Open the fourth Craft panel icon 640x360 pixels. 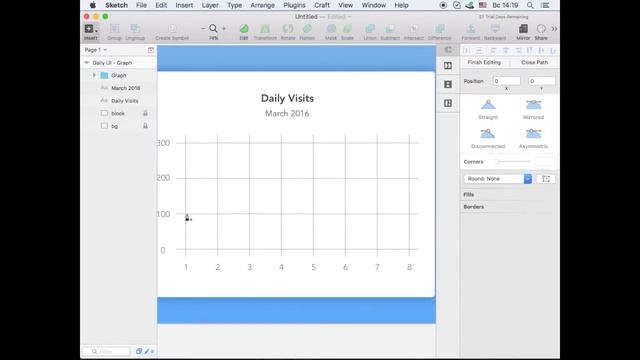448,103
